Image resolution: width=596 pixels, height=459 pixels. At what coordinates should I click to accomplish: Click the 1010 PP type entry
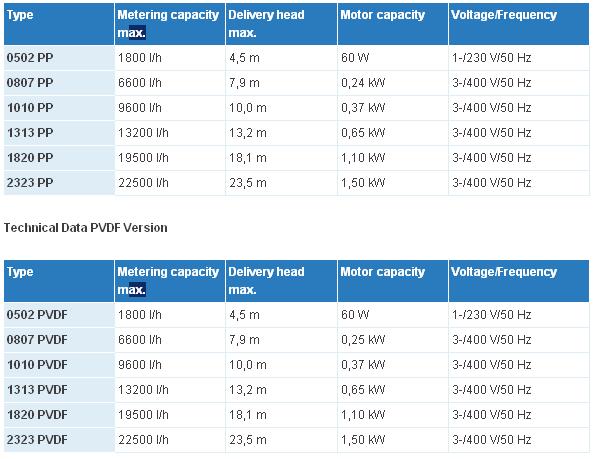[x=59, y=108]
